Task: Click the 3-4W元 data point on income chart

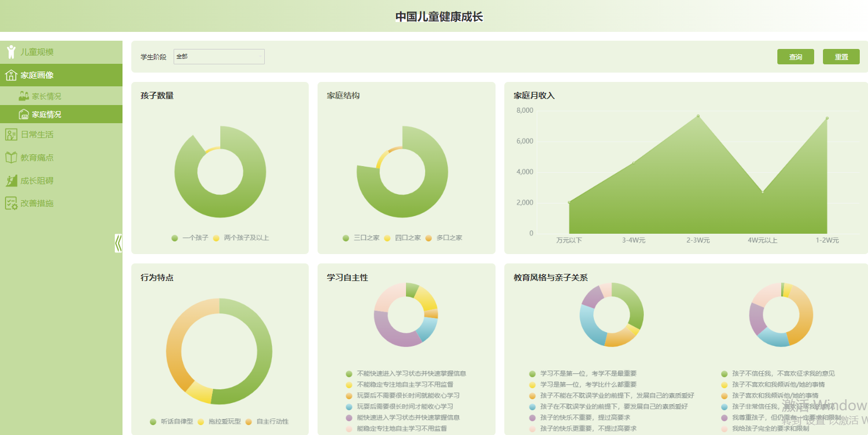Action: click(x=633, y=163)
